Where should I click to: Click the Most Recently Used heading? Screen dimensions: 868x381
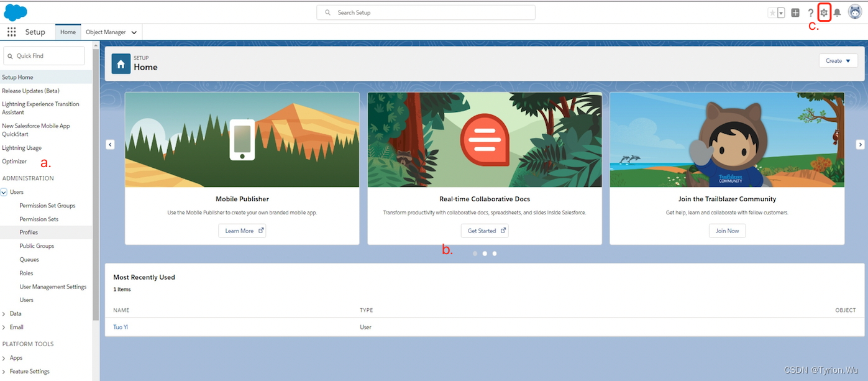coord(144,277)
